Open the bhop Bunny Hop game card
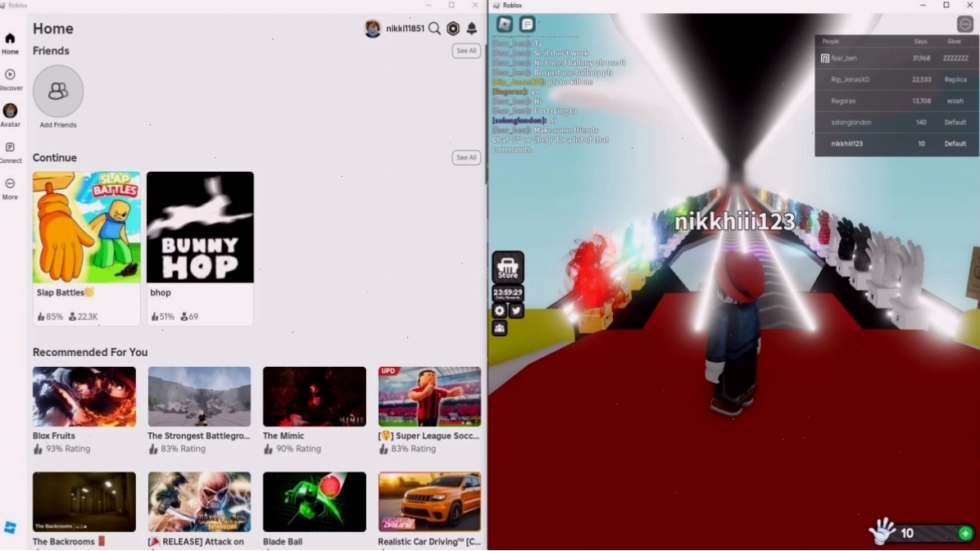 pos(200,248)
